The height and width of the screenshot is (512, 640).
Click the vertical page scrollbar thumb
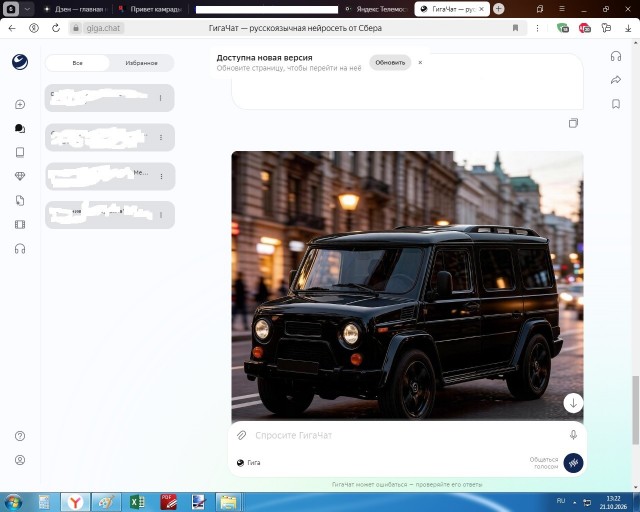coord(636,410)
